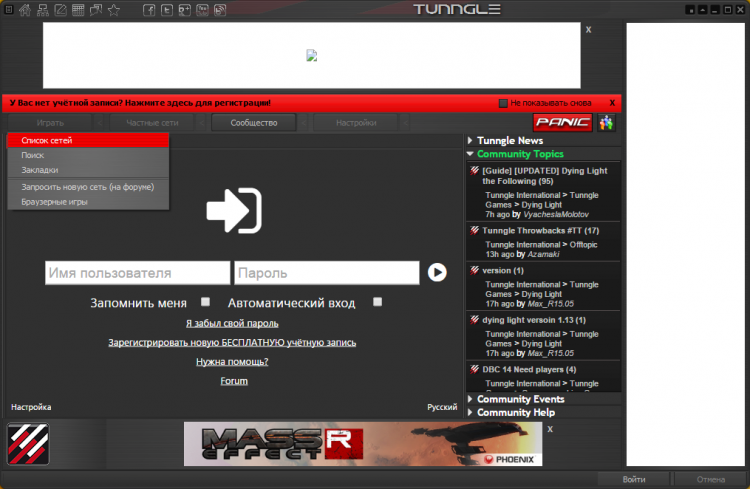Choose 'Браузерные игры' menu entry
Image resolution: width=750 pixels, height=489 pixels.
[x=88, y=202]
